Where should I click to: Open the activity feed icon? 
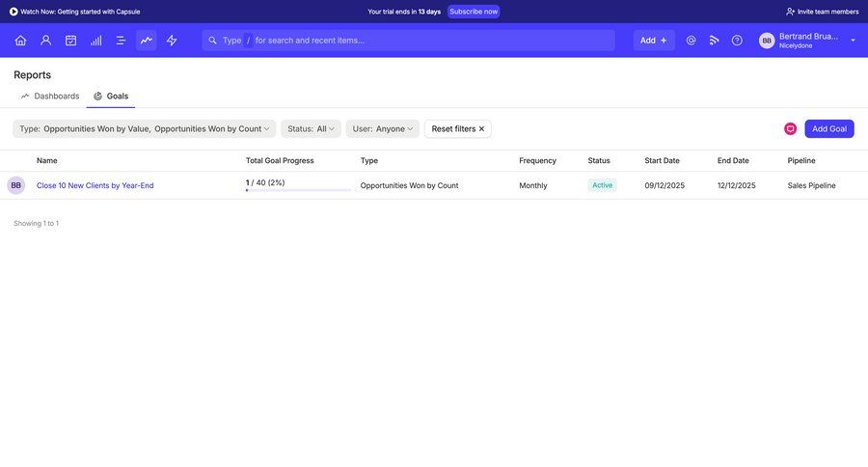pyautogui.click(x=714, y=41)
